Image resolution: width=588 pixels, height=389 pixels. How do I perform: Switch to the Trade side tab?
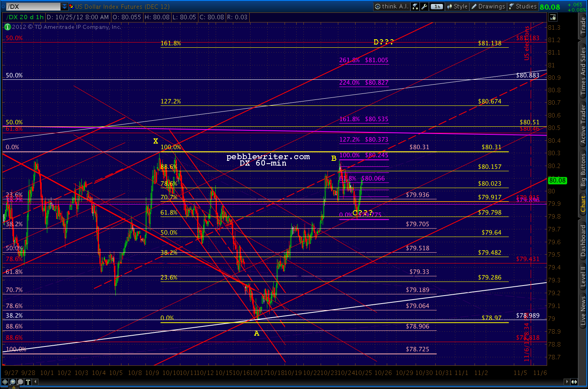583,26
